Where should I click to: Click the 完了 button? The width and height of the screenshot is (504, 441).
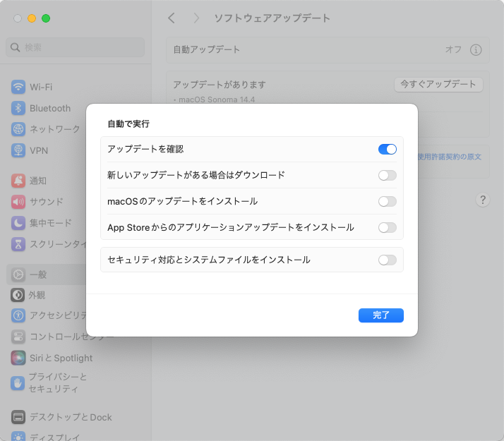pyautogui.click(x=381, y=315)
